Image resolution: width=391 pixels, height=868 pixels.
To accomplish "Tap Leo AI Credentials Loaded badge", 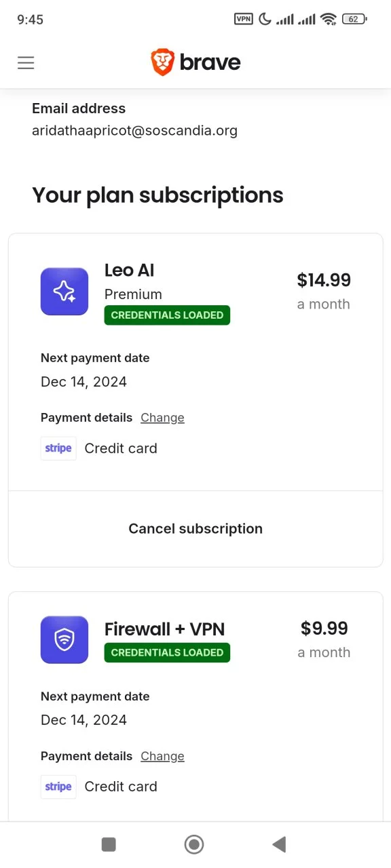I will [167, 315].
